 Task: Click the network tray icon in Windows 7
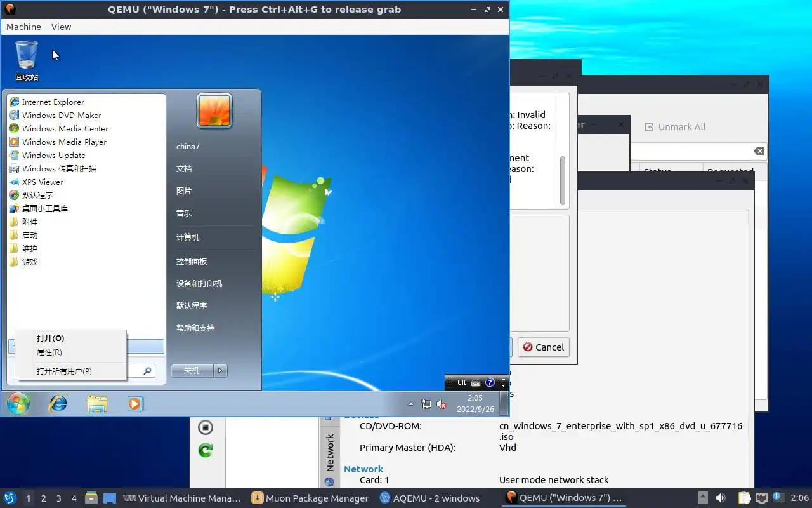[426, 404]
